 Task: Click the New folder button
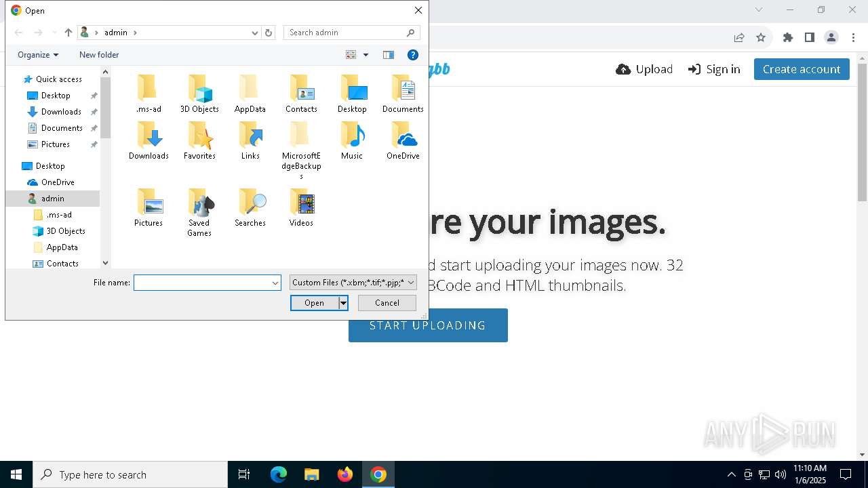99,55
